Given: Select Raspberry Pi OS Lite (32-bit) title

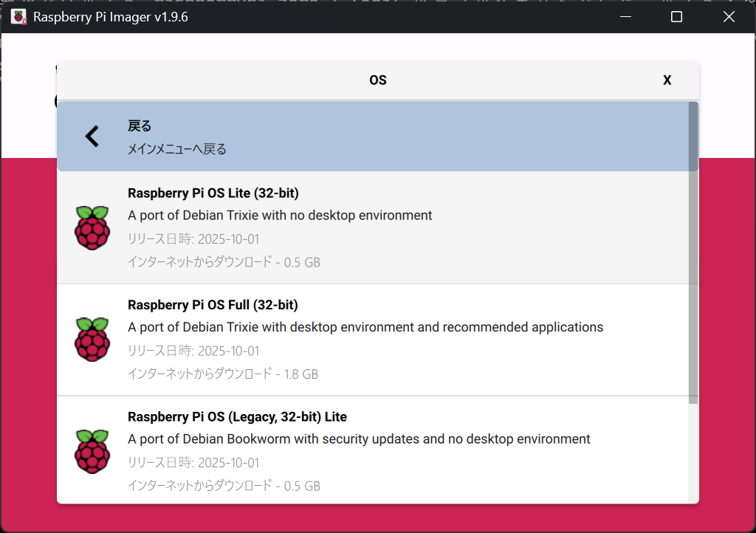Looking at the screenshot, I should point(213,193).
